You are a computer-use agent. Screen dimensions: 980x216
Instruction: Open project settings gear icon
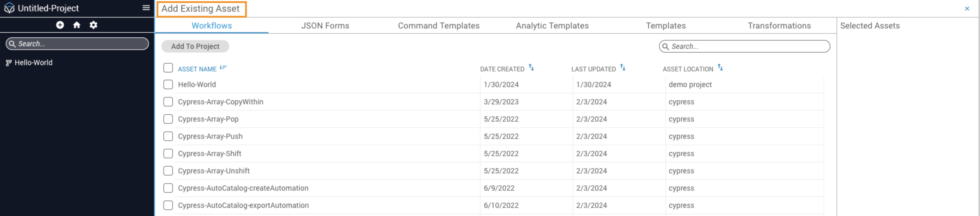point(93,25)
